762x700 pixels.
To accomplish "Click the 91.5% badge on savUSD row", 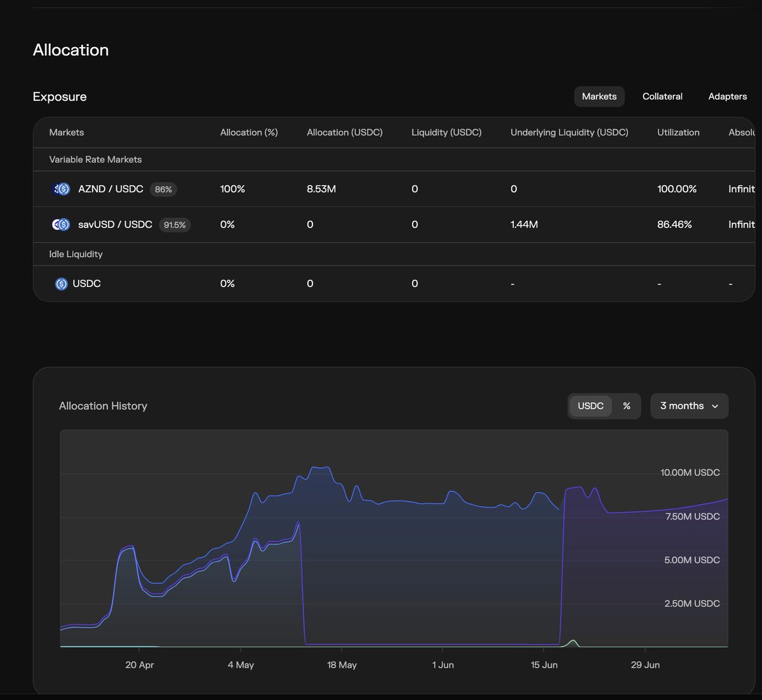I will (175, 225).
